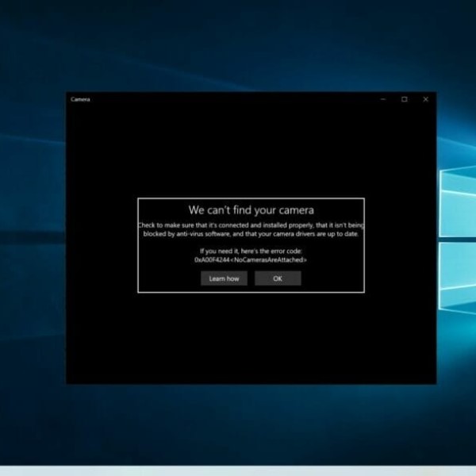The height and width of the screenshot is (476, 476).
Task: Close the Camera window
Action: [x=425, y=99]
